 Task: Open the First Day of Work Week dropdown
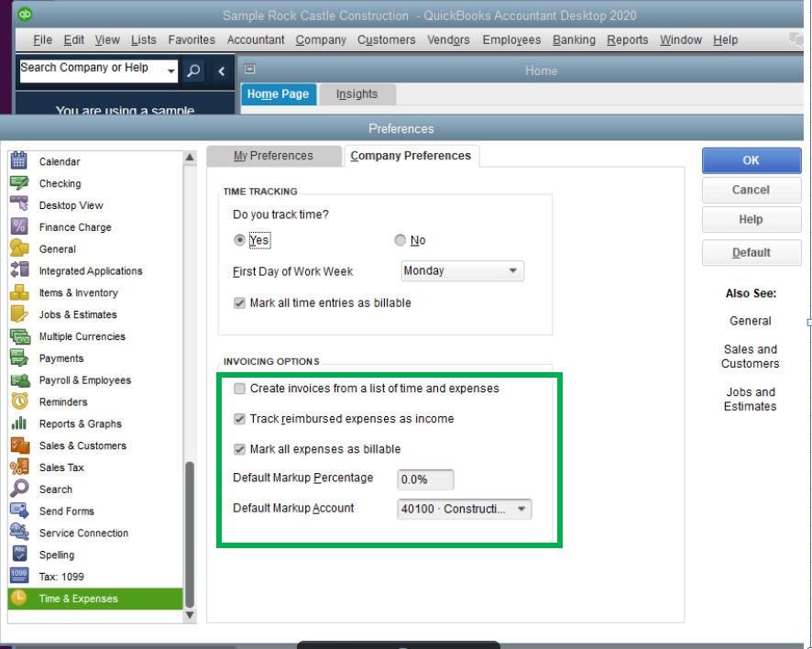(x=462, y=271)
